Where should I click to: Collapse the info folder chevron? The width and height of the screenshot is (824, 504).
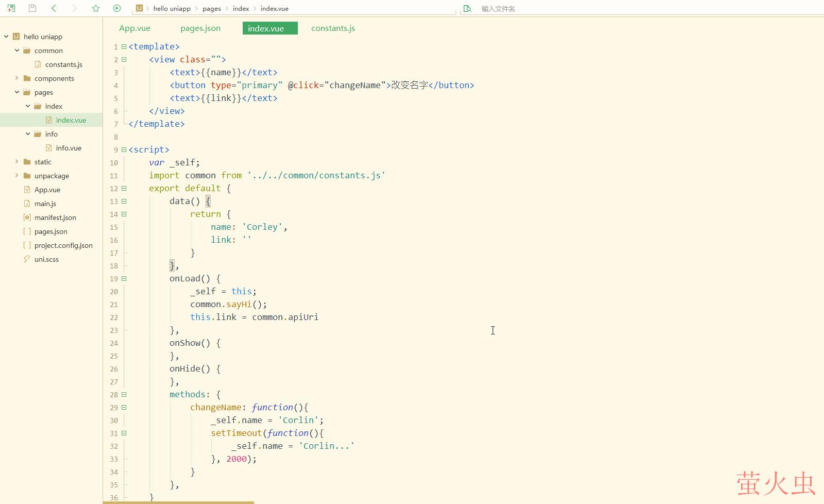[x=28, y=134]
